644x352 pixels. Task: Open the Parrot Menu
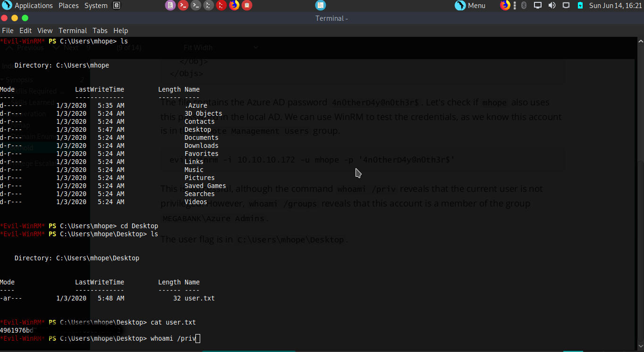pos(470,5)
